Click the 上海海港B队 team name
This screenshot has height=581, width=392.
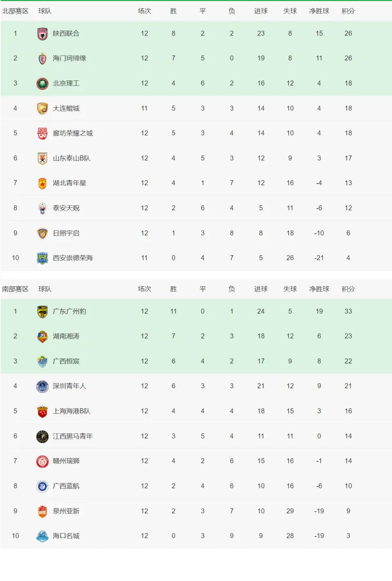[71, 411]
